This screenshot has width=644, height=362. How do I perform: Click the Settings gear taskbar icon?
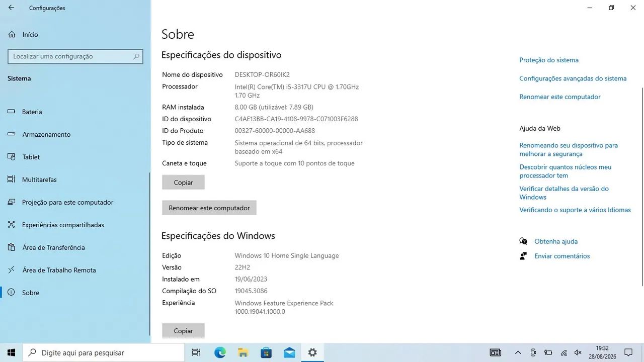(x=312, y=352)
